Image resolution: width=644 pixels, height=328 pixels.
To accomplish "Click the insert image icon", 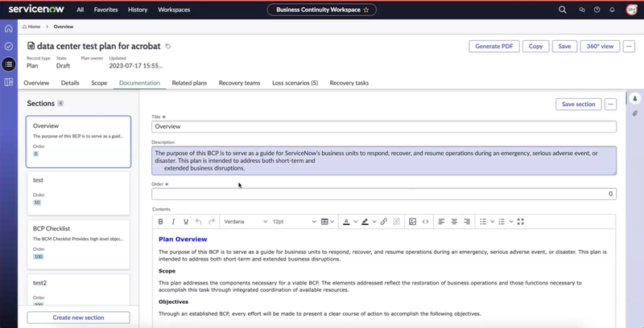I will coord(413,221).
